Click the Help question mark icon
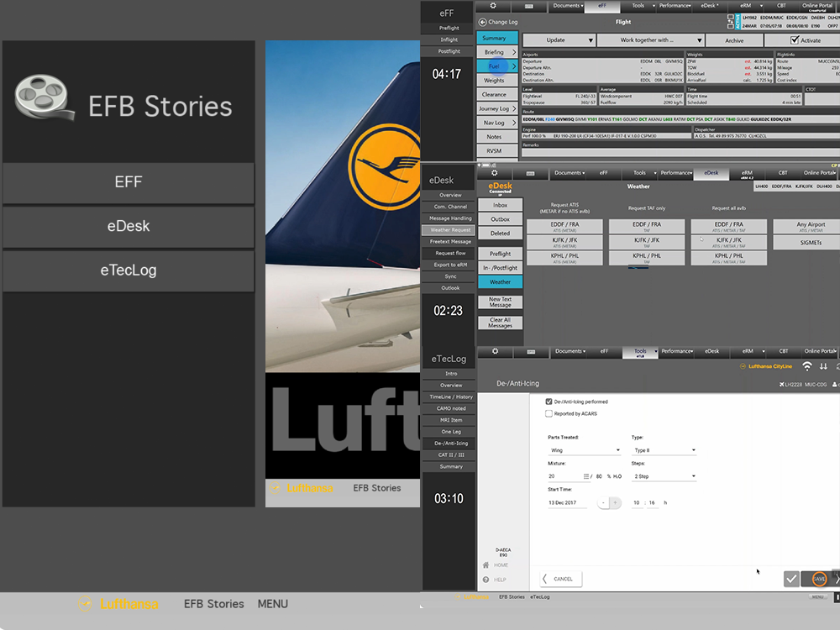This screenshot has height=630, width=840. coord(486,580)
